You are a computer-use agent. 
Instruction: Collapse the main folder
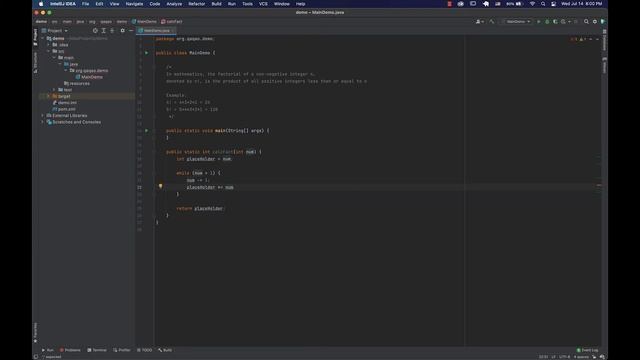[x=54, y=58]
